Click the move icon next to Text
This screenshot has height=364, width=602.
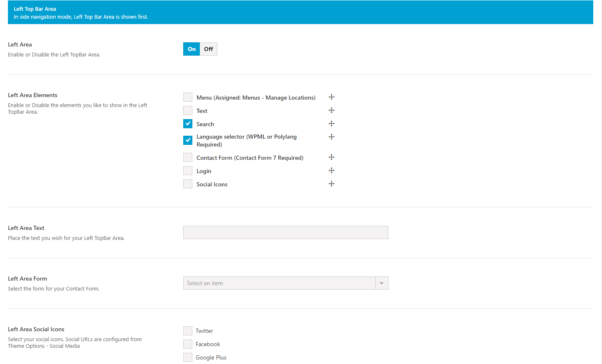[x=332, y=110]
